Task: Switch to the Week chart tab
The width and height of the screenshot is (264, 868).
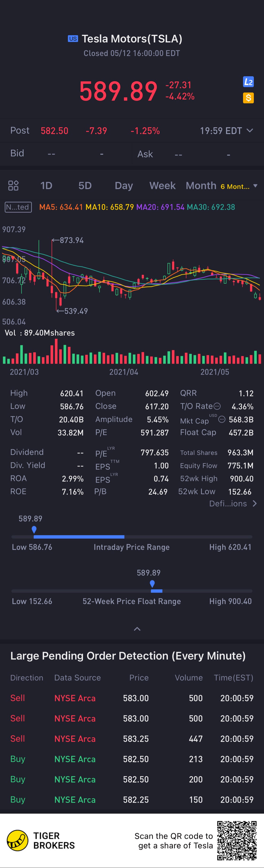Action: (162, 186)
